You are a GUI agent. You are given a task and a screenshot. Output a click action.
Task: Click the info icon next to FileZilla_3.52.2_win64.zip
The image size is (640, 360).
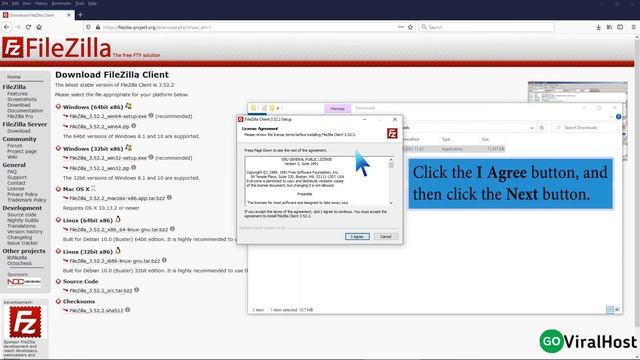133,126
